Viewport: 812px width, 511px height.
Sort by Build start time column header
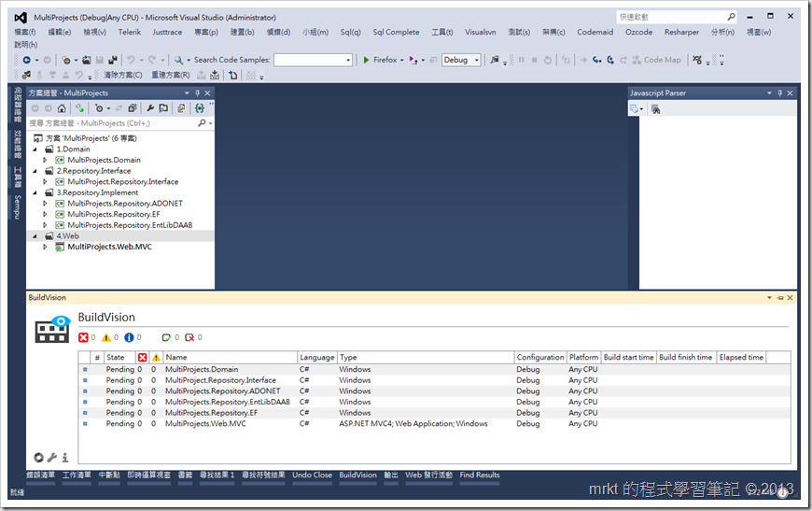point(629,358)
